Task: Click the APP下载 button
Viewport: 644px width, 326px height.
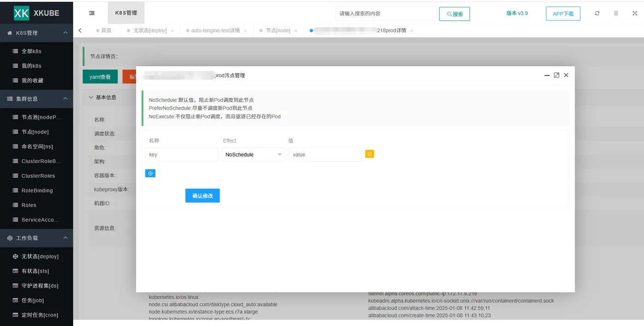Action: click(563, 14)
